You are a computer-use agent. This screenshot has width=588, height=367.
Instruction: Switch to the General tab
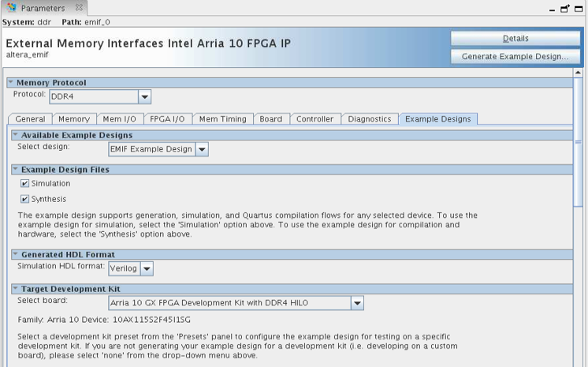(30, 119)
